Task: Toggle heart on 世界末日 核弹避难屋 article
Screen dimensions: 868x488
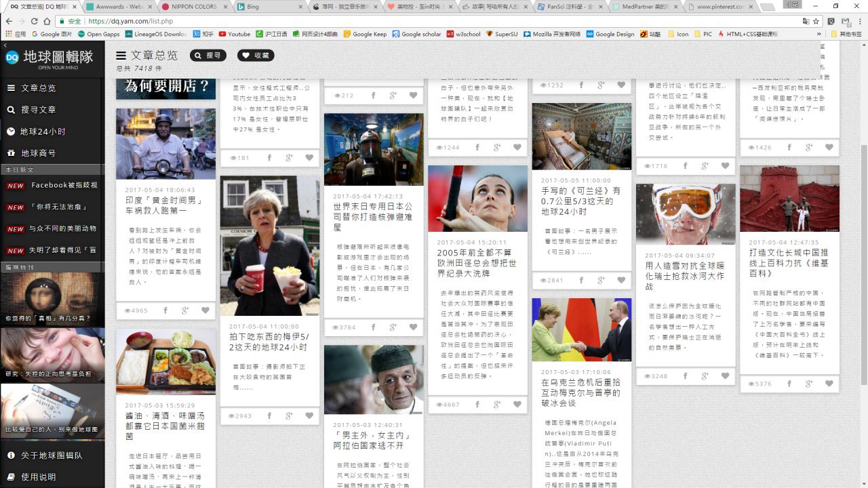Action: [413, 327]
